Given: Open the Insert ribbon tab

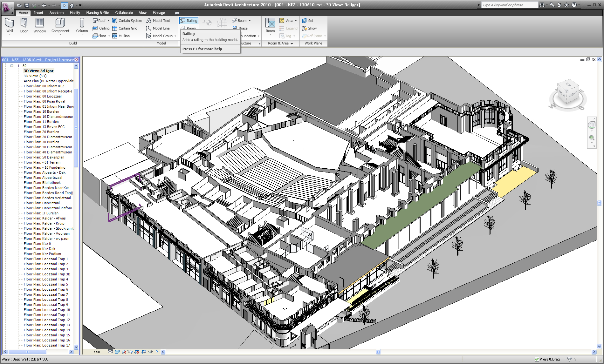Looking at the screenshot, I should click(x=38, y=13).
